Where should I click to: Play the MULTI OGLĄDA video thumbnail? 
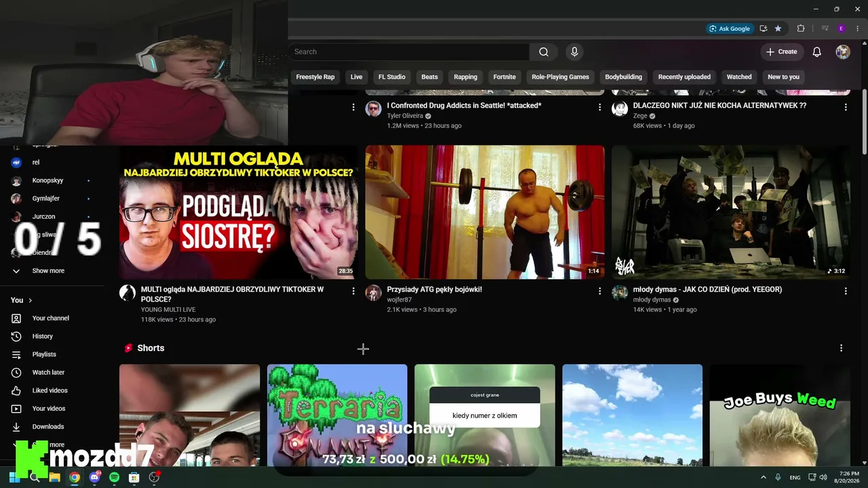(x=239, y=212)
